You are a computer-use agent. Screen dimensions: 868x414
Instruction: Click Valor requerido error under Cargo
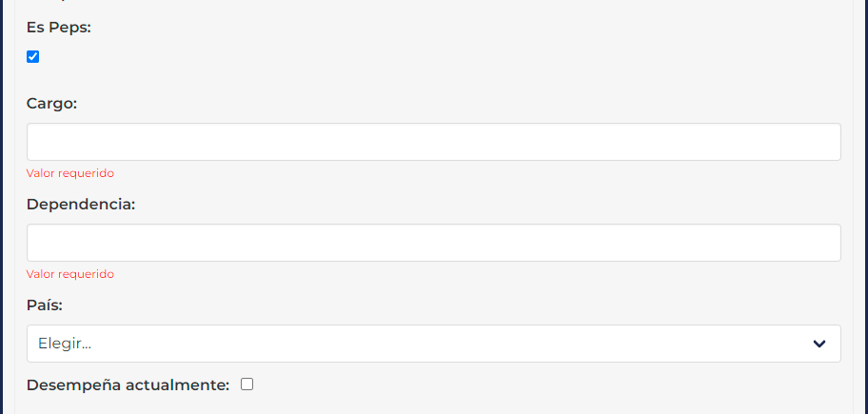pyautogui.click(x=70, y=173)
